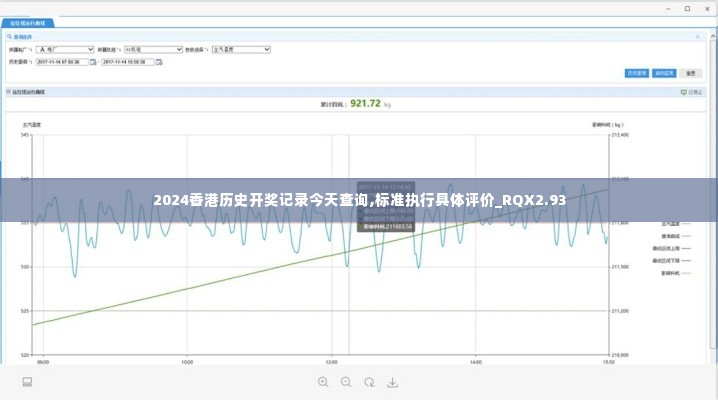Click the rotate icon in the bottom toolbar
Viewport: 718px width, 400px height.
click(370, 382)
